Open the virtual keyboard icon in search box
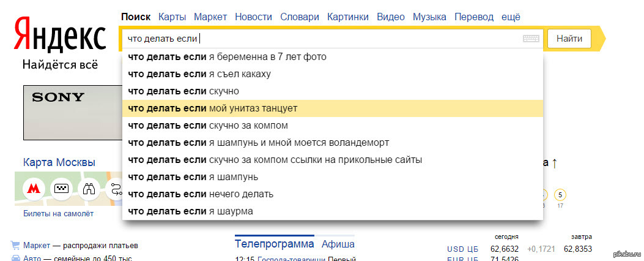This screenshot has height=261, width=644. [x=531, y=39]
